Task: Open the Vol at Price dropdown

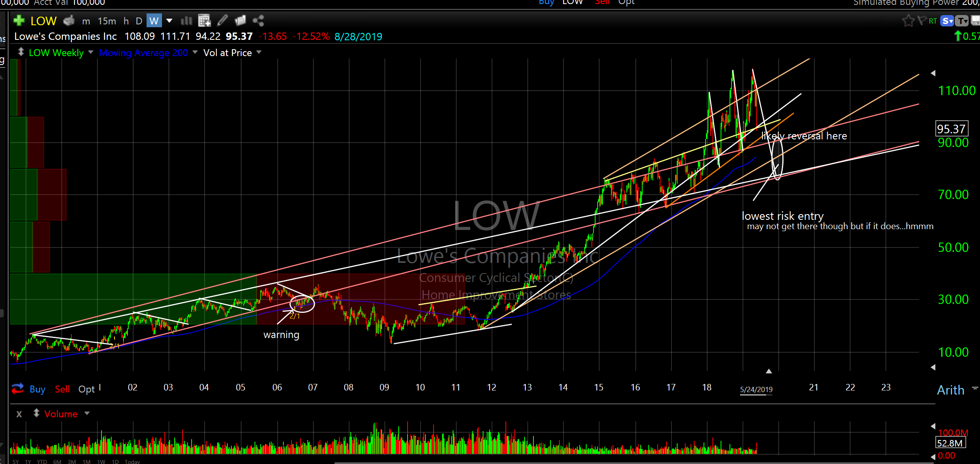Action: click(259, 52)
